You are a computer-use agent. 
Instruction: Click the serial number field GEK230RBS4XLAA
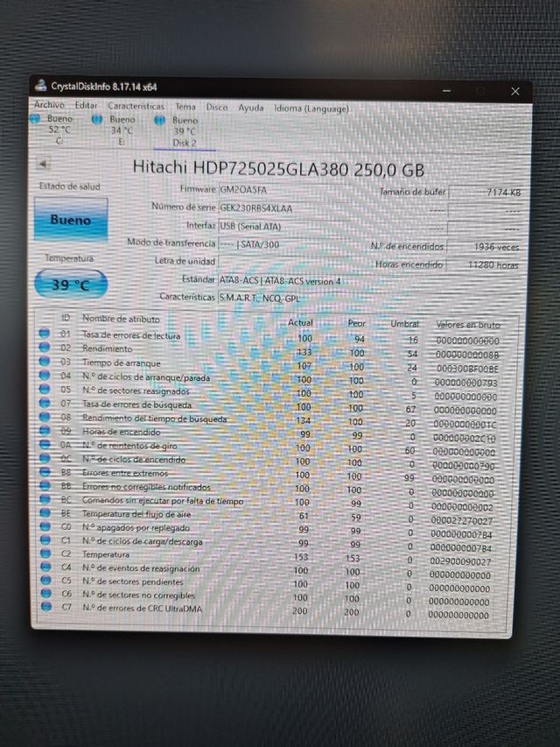284,208
